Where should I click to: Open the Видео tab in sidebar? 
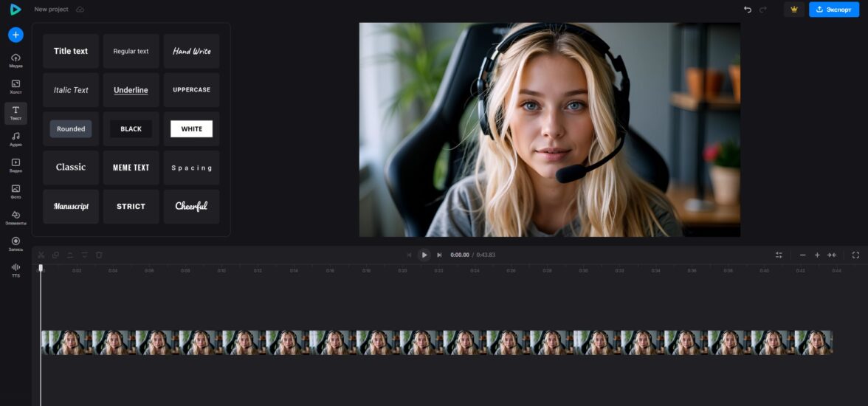15,165
